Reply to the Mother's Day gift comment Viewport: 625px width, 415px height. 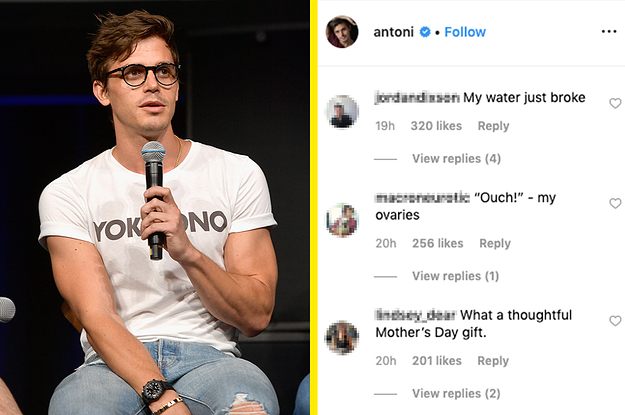(x=493, y=361)
